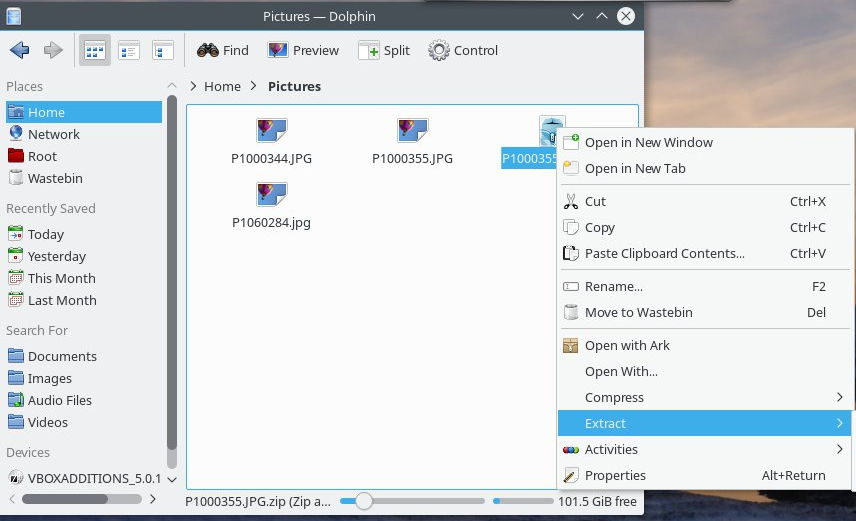Adjust the icon zoom slider
The width and height of the screenshot is (856, 521).
click(x=364, y=501)
